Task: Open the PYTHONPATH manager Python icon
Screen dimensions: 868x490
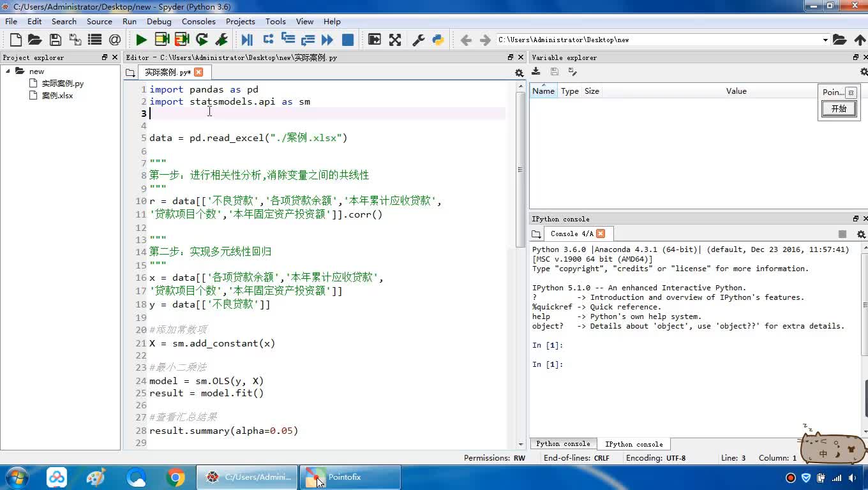Action: point(438,40)
